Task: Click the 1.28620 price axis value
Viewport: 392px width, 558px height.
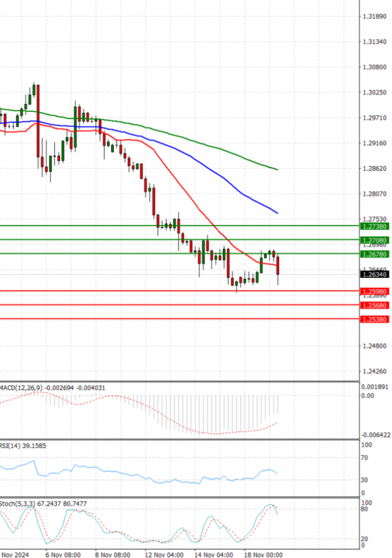Action: pos(374,168)
